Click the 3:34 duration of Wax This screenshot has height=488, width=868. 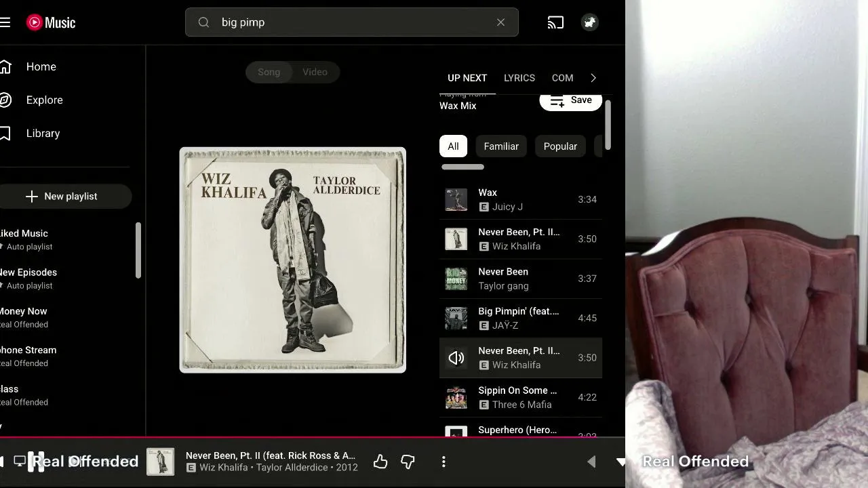pos(587,199)
